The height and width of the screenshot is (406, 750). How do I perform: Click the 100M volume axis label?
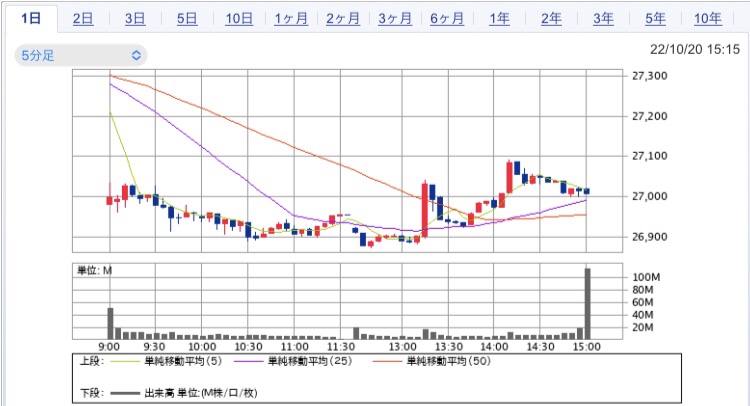point(646,277)
